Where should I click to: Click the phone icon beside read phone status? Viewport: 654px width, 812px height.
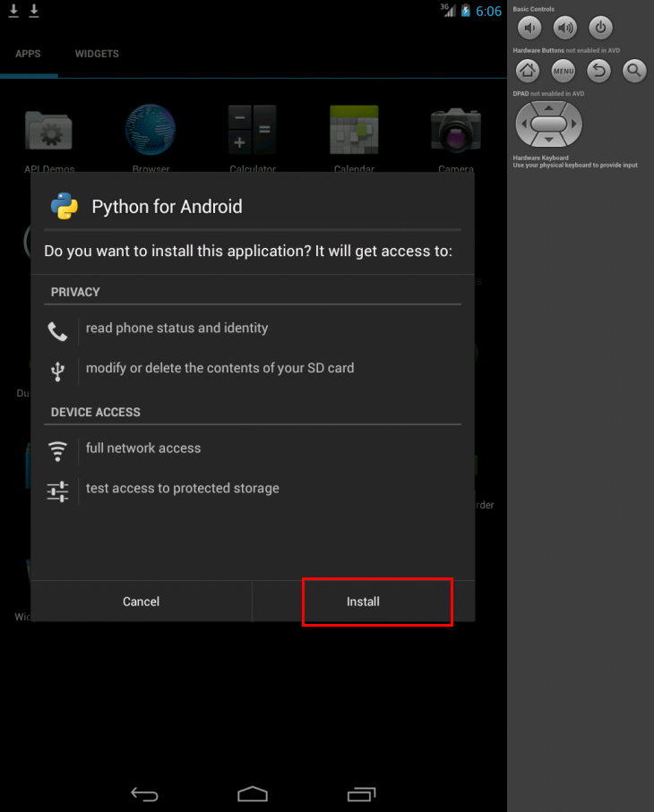coord(57,331)
